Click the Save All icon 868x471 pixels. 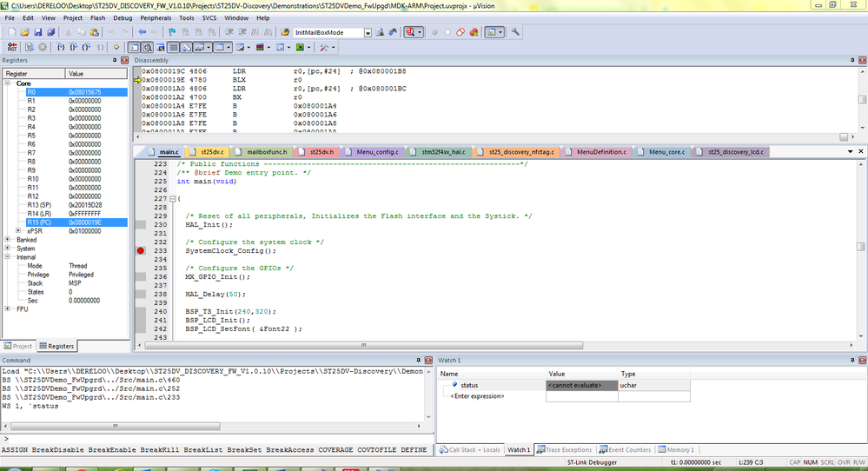(51, 32)
